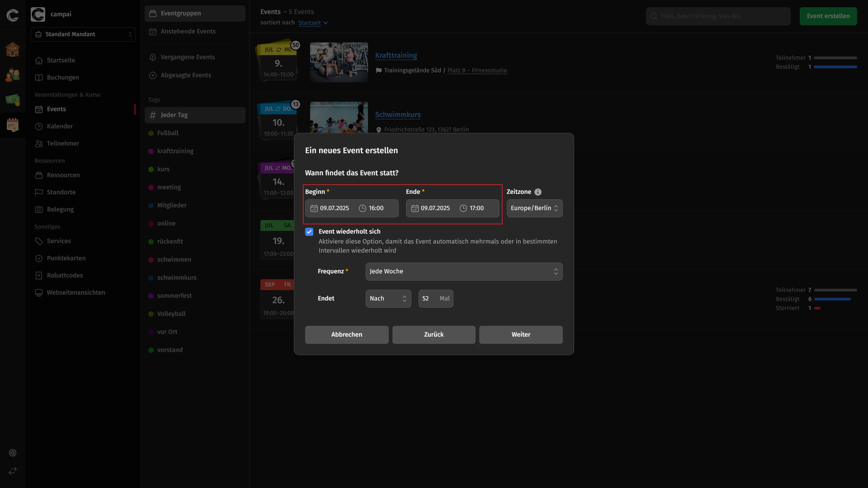Click the 52 Mal repetitions field
This screenshot has height=488, width=868.
[x=436, y=298]
